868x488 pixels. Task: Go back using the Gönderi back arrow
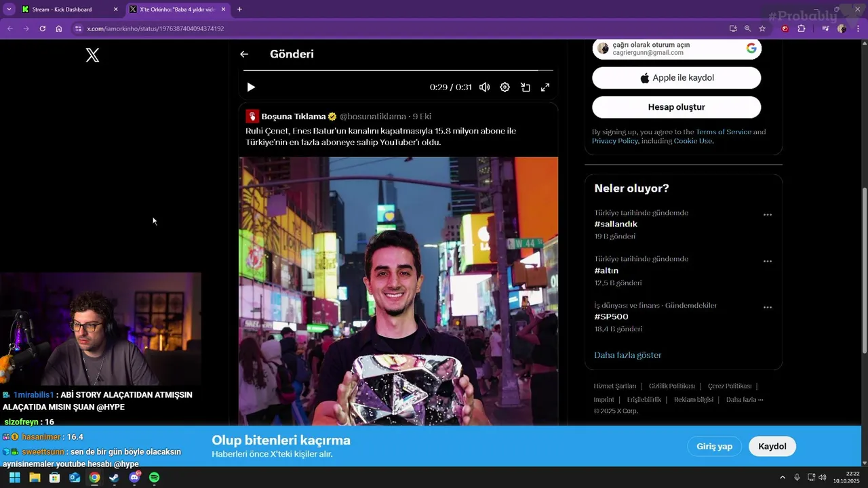[x=244, y=54]
